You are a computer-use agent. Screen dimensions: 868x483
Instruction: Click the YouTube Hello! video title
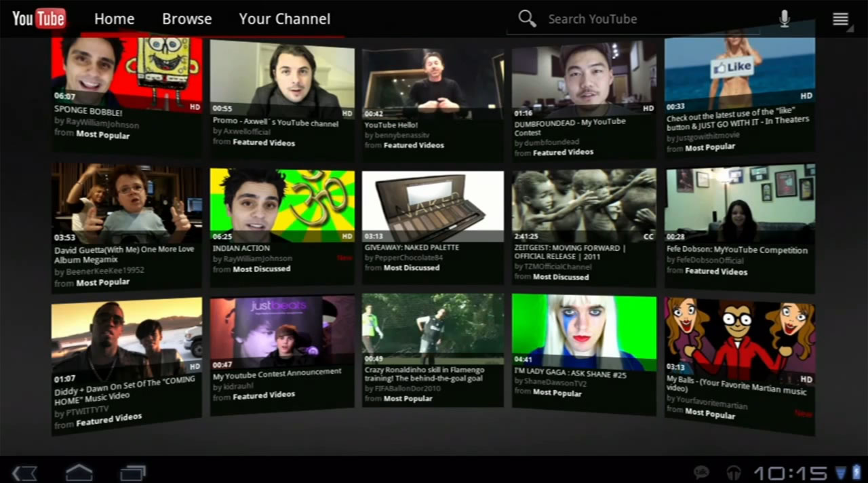391,125
